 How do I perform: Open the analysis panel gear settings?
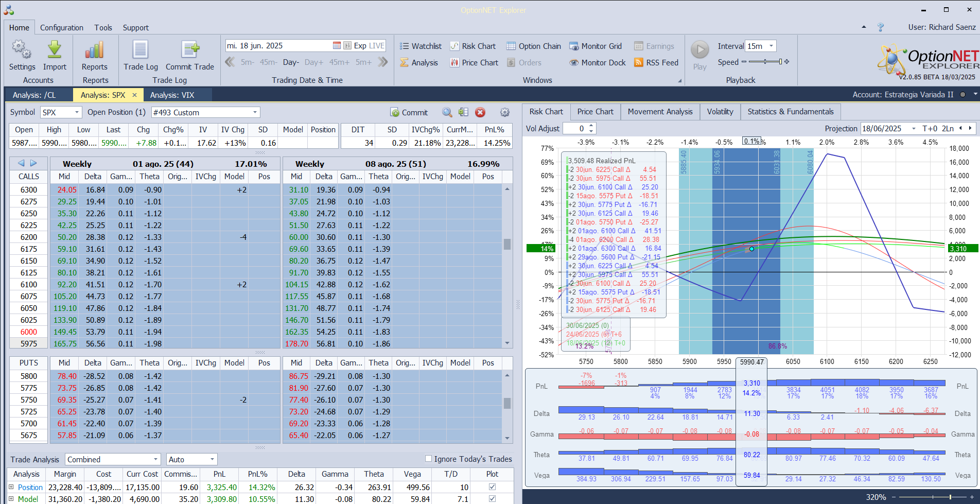tap(505, 112)
